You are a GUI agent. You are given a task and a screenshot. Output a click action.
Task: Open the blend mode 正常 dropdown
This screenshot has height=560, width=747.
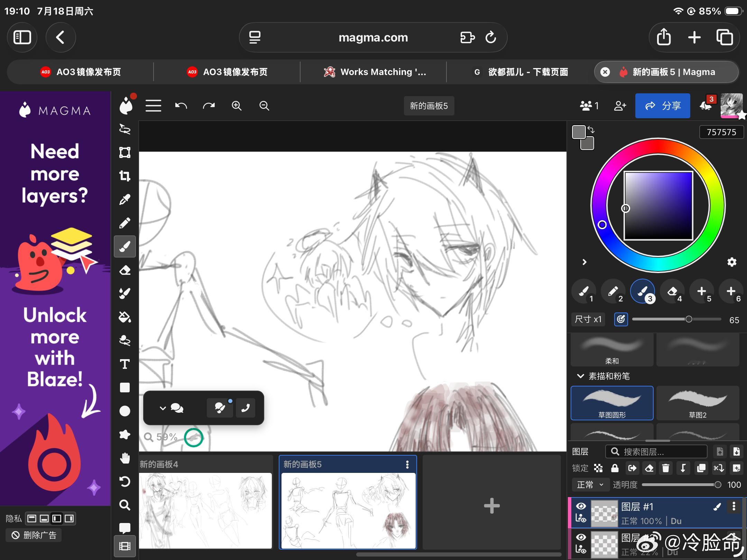pyautogui.click(x=590, y=485)
